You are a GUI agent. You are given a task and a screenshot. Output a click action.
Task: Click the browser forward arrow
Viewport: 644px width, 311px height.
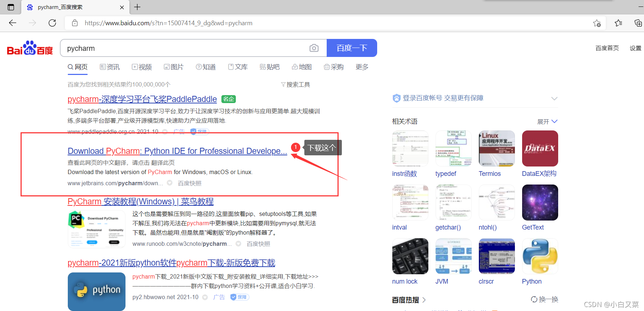pyautogui.click(x=32, y=23)
